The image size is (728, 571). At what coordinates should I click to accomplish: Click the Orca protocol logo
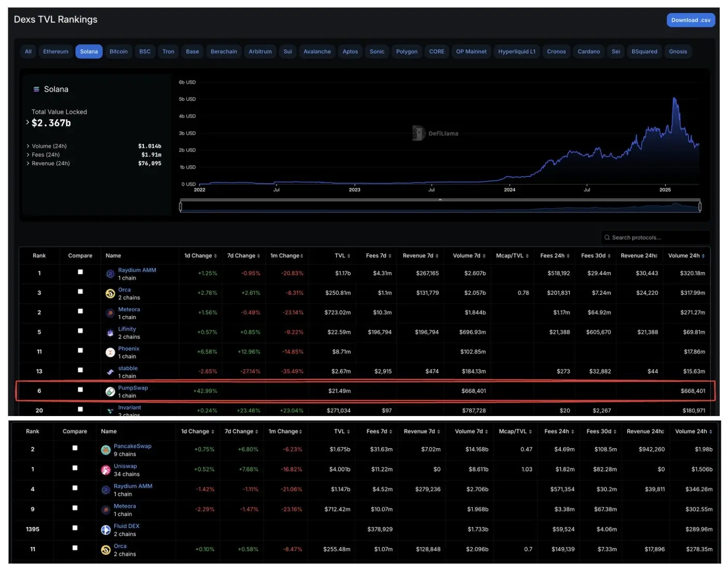(x=110, y=293)
